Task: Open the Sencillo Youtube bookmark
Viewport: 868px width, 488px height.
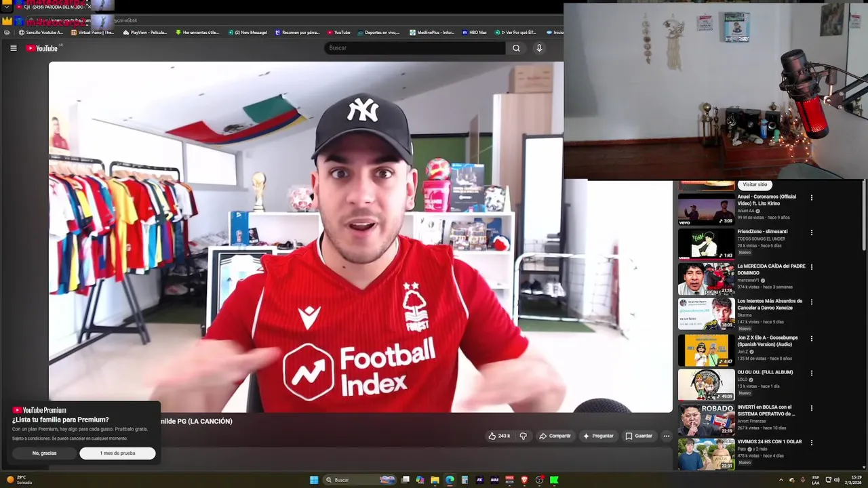Action: (x=41, y=33)
